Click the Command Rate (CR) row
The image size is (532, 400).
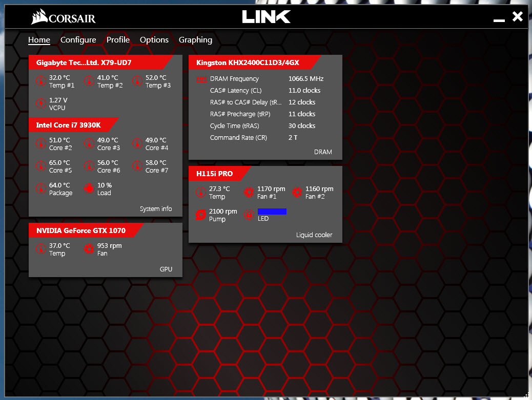[254, 138]
